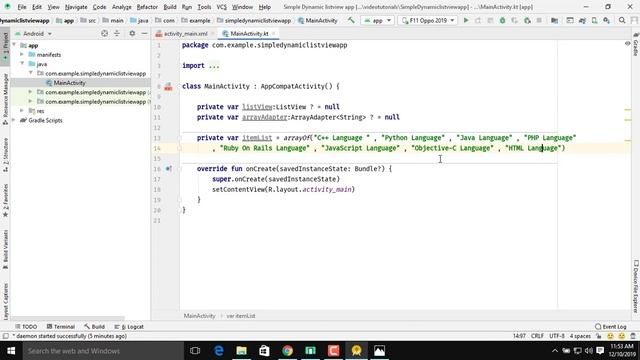This screenshot has height=360, width=640.
Task: Expand the manifests folder
Action: click(x=22, y=55)
